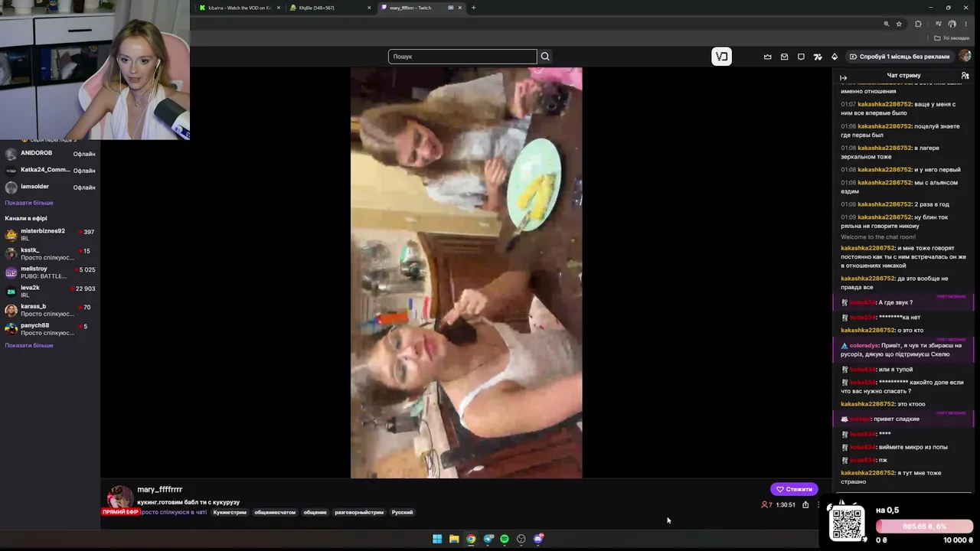Image resolution: width=980 pixels, height=551 pixels.
Task: Open Spotify from the taskbar
Action: click(x=505, y=539)
